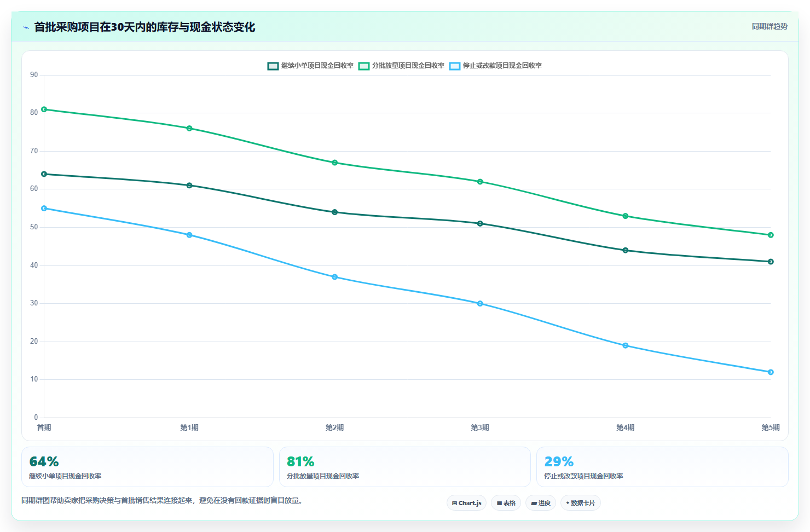810x532 pixels.
Task: Click the 表格 tag chip
Action: click(506, 503)
